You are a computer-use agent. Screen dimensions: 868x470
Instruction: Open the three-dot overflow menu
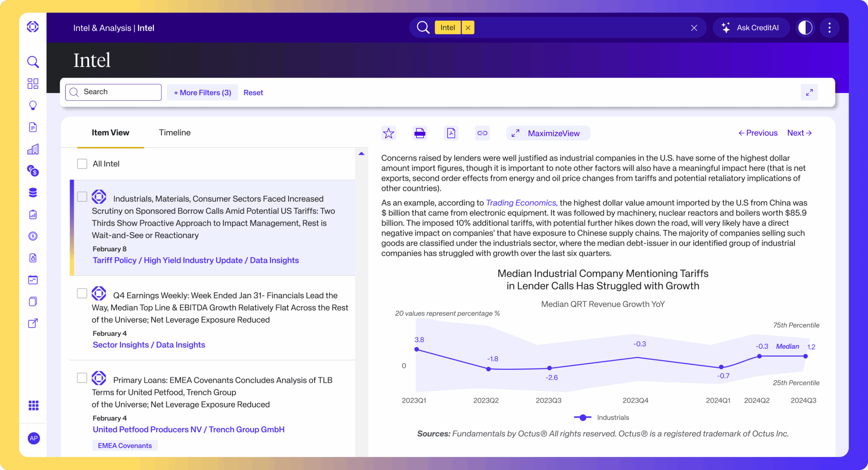pos(830,27)
